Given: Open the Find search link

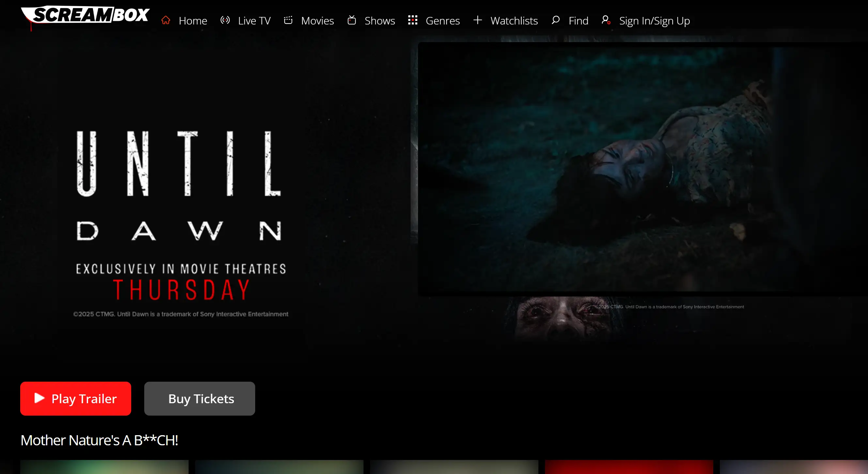Looking at the screenshot, I should coord(578,21).
